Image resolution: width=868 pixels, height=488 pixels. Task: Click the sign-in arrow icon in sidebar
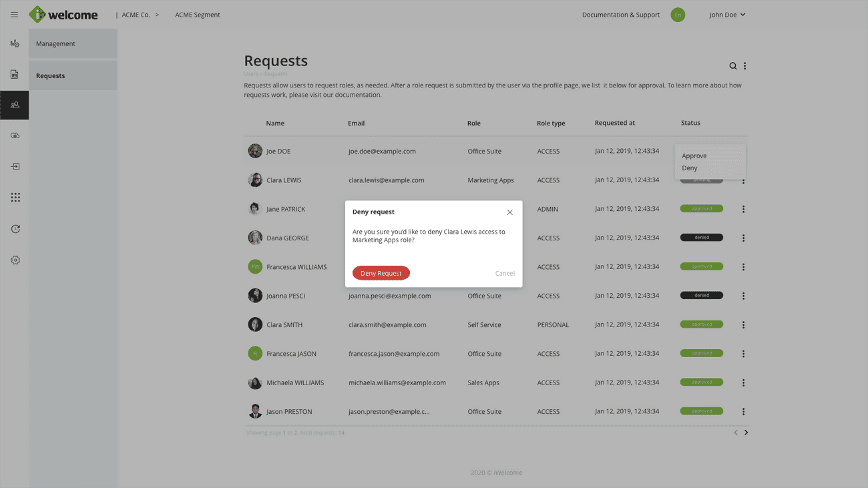(x=15, y=166)
